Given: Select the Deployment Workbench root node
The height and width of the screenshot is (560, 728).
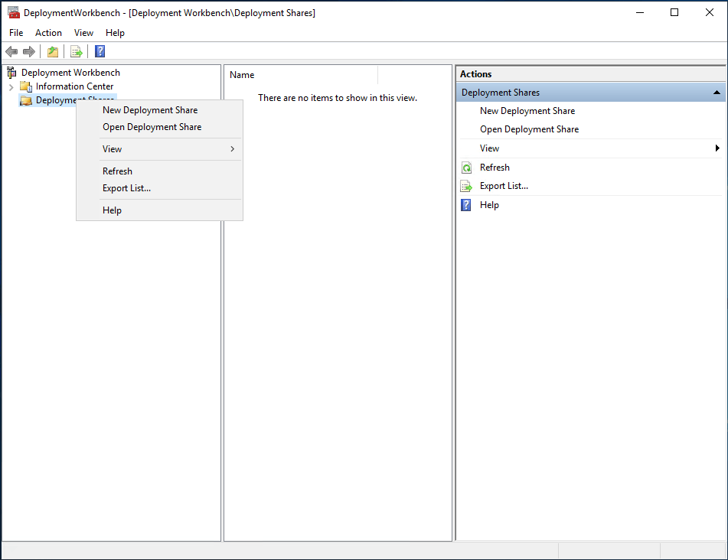Looking at the screenshot, I should [70, 73].
